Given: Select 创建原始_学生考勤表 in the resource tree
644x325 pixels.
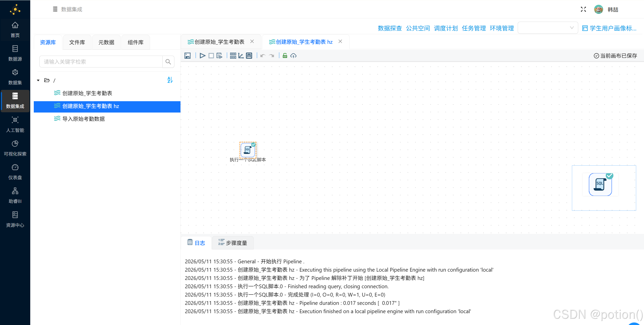Looking at the screenshot, I should [x=107, y=93].
